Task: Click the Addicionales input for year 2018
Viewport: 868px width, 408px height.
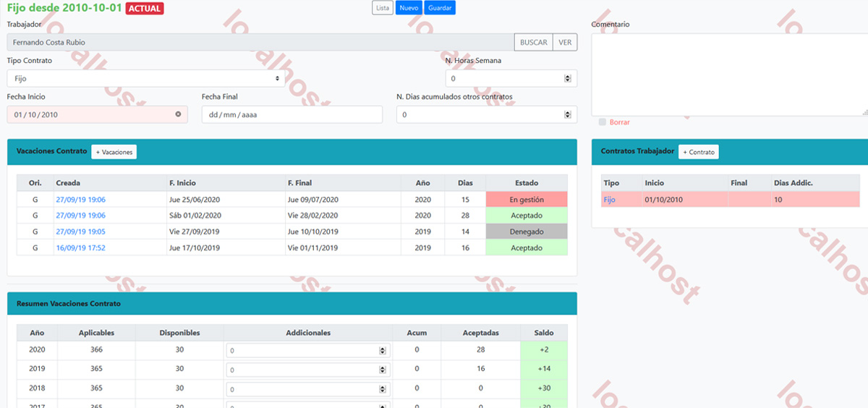Action: pyautogui.click(x=307, y=389)
